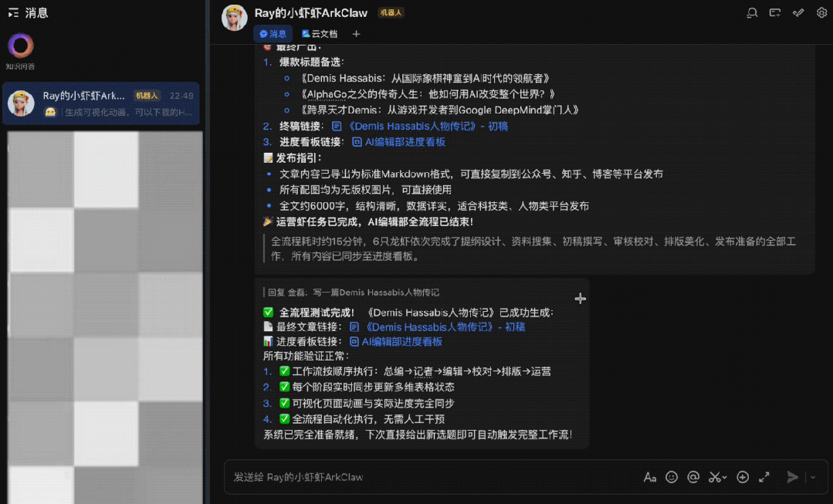Open send options dropdown next to send
Viewport: 833px width, 504px height.
pos(813,477)
